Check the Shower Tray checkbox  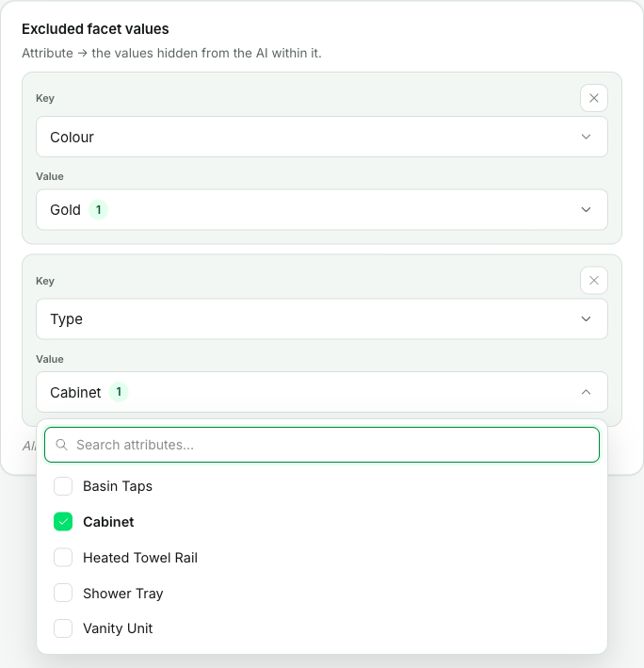coord(63,593)
